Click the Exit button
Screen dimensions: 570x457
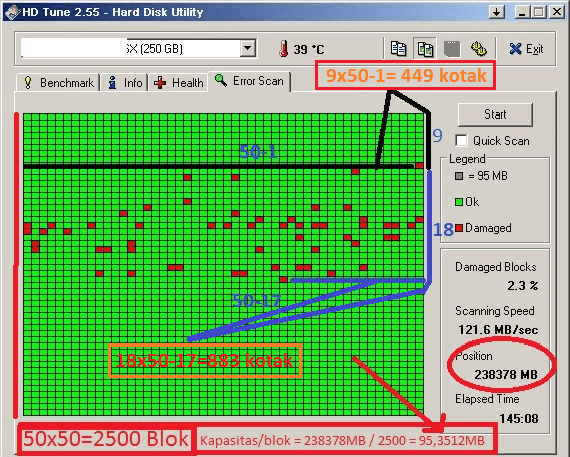(x=526, y=48)
